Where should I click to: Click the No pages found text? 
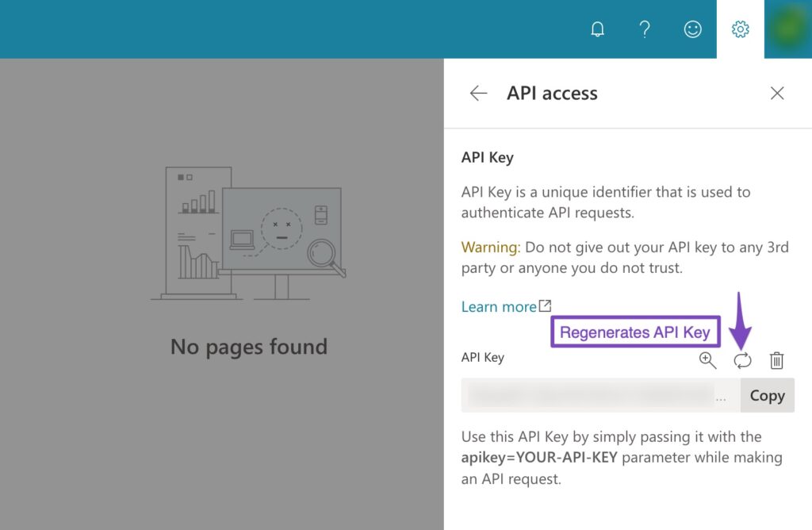pyautogui.click(x=249, y=347)
